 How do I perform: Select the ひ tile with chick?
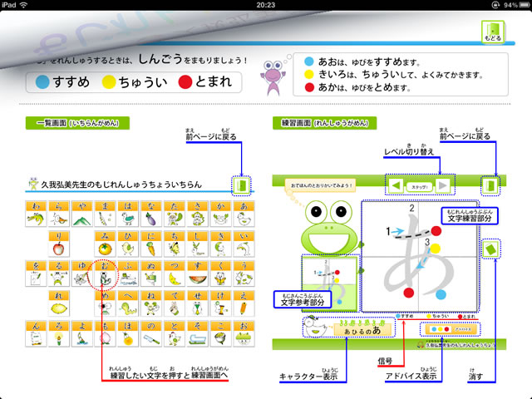(x=128, y=244)
